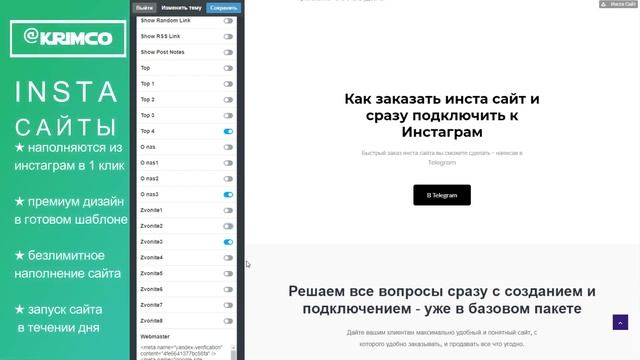Click the Выйти exit button
Screen dimensions: 640x360
pos(144,8)
